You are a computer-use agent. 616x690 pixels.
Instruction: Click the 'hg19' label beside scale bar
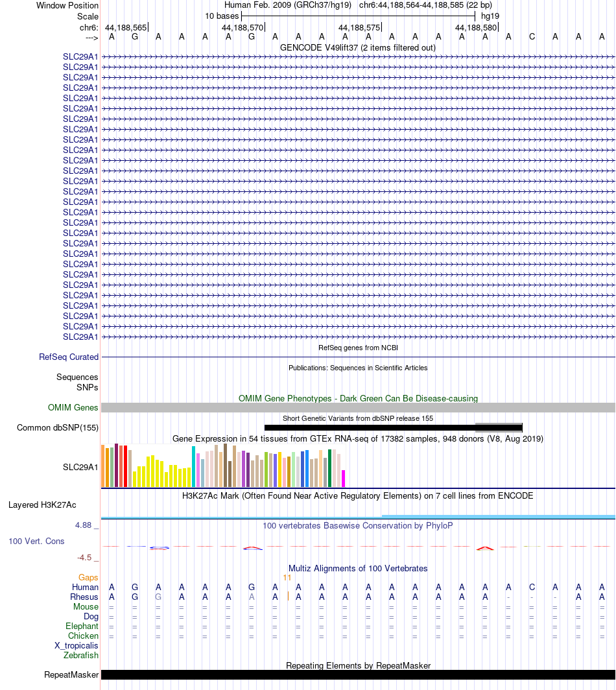coord(490,16)
